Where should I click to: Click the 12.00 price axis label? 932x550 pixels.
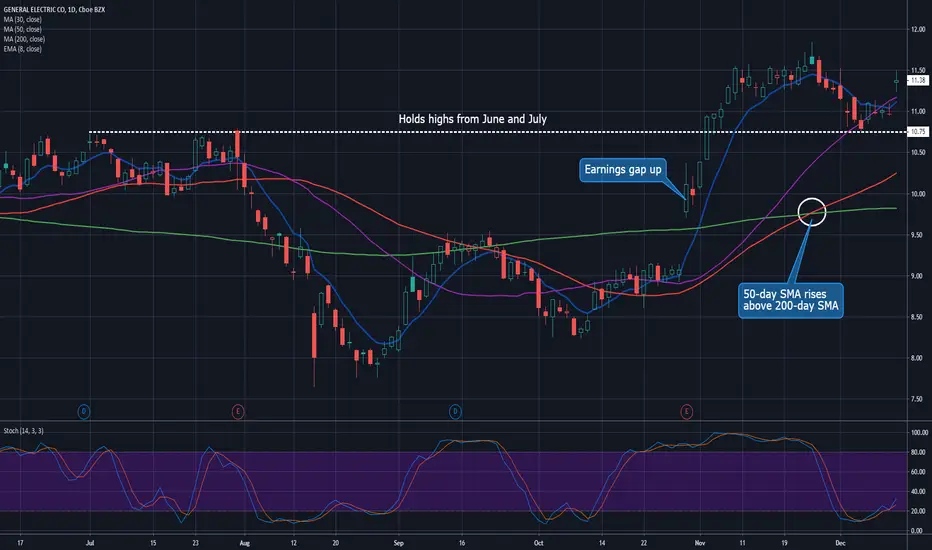click(918, 29)
